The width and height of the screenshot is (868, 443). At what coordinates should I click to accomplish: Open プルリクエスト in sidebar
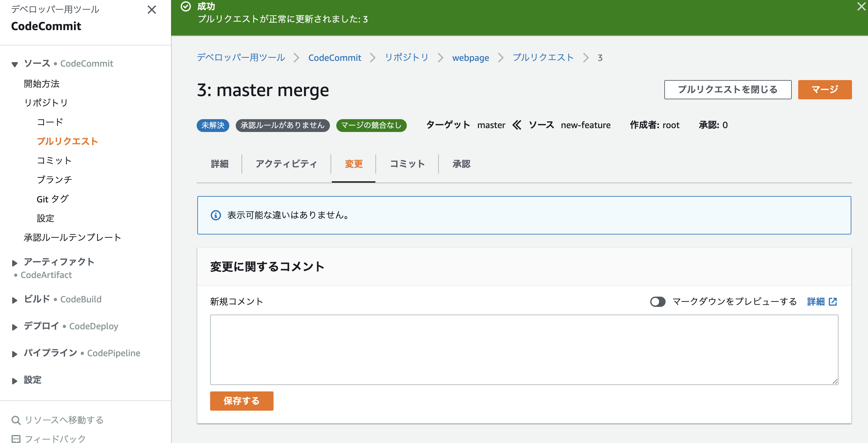(x=67, y=142)
